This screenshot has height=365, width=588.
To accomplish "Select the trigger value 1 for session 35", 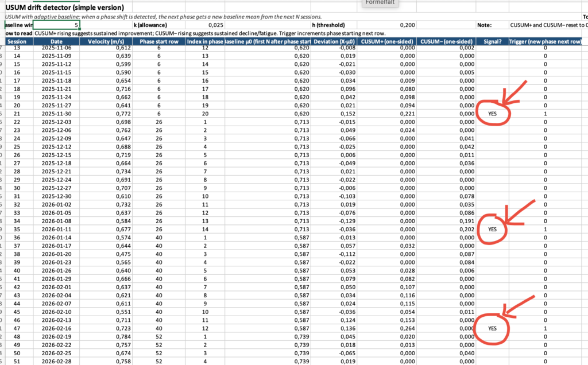I will pyautogui.click(x=546, y=230).
